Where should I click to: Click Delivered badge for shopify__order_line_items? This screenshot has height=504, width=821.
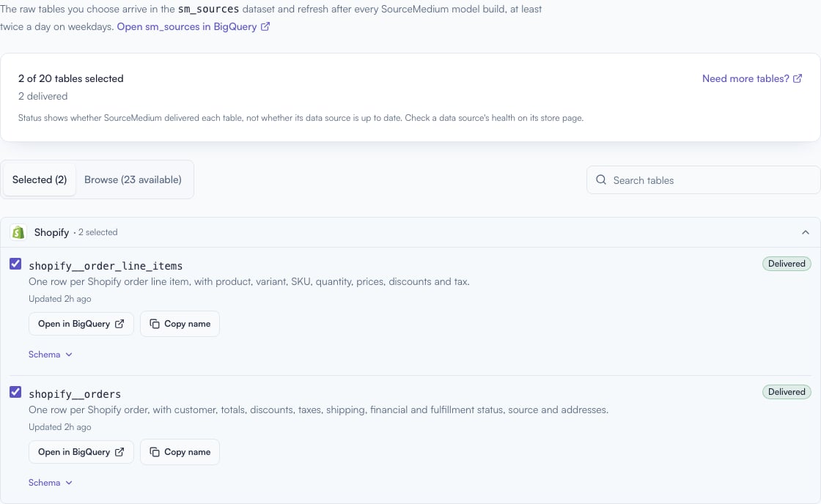click(787, 264)
